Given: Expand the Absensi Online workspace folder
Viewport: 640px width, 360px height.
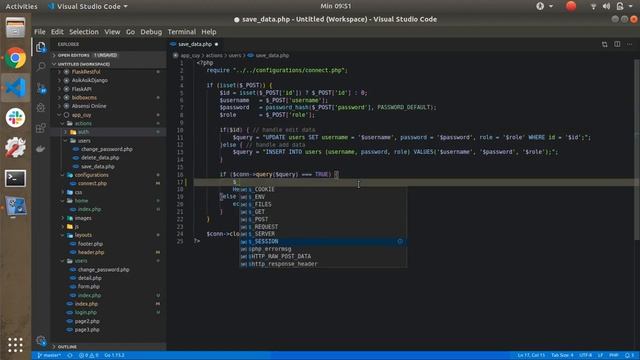Looking at the screenshot, I should (108, 106).
